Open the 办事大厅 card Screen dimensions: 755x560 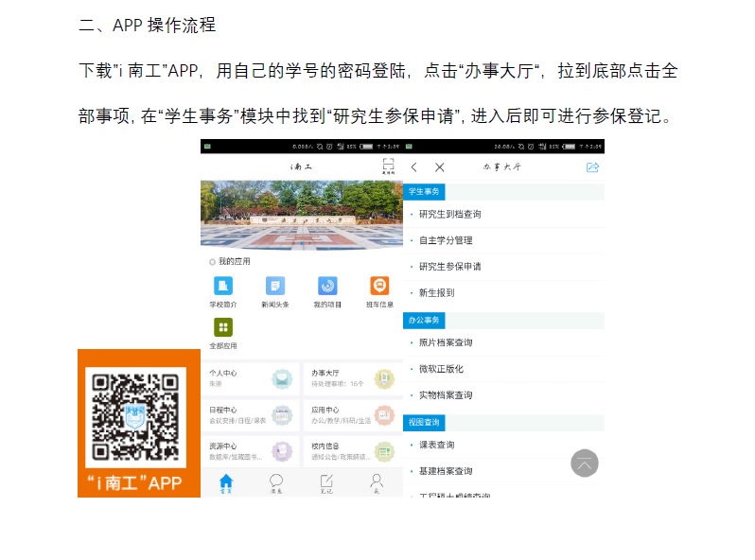(x=353, y=378)
